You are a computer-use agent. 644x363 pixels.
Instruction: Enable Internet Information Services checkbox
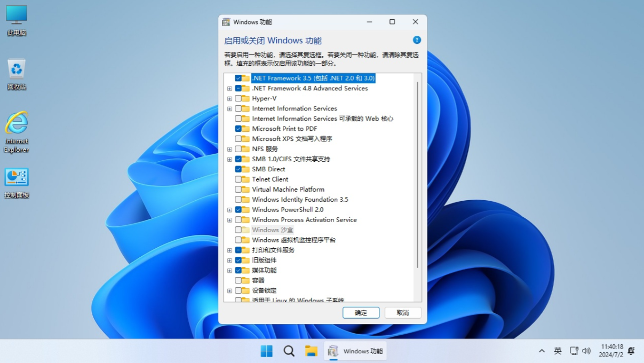(x=238, y=108)
